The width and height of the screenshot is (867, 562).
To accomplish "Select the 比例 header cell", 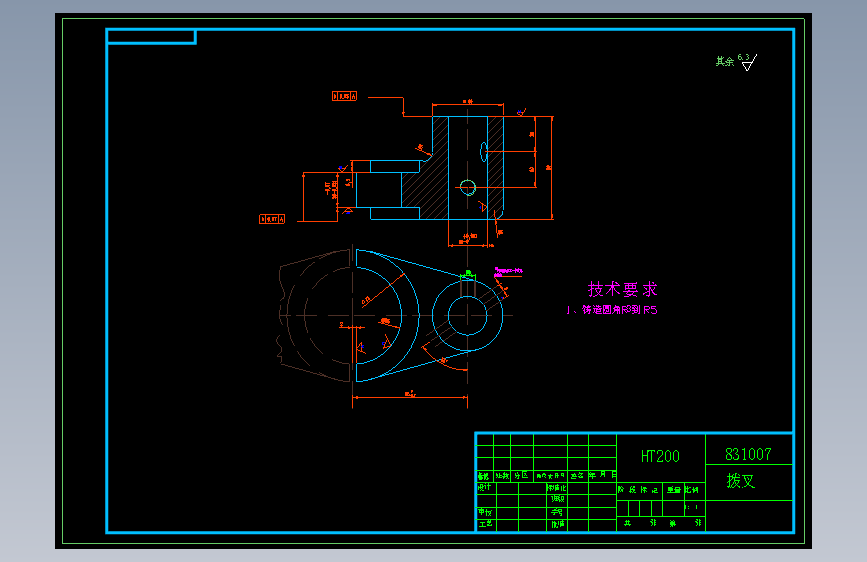I will (692, 490).
